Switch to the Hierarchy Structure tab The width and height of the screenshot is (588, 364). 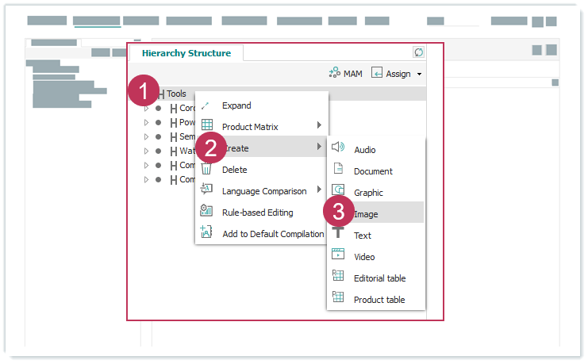click(x=186, y=53)
